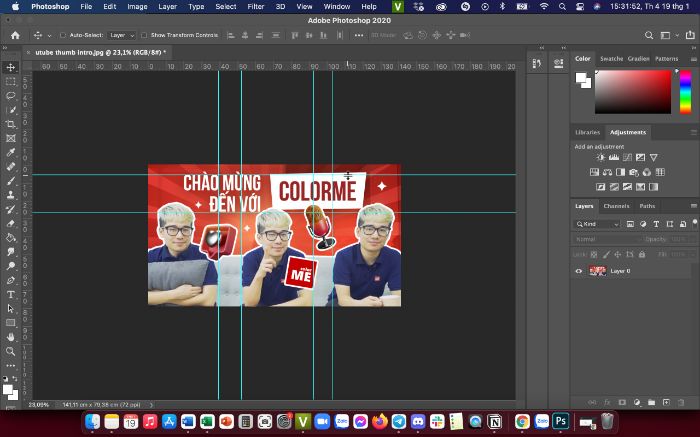The height and width of the screenshot is (437, 700).
Task: Open the search icon in options bar
Action: (649, 35)
